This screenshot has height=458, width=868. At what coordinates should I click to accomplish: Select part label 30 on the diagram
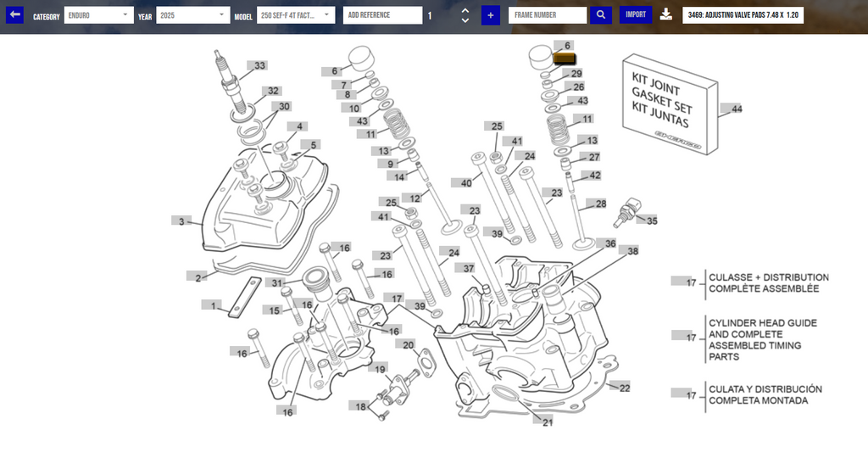point(281,106)
